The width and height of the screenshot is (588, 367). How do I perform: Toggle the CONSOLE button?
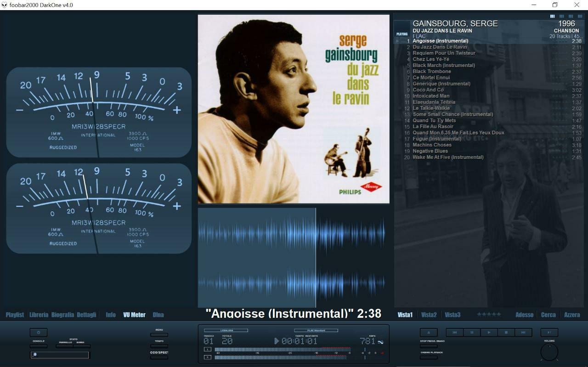click(39, 346)
